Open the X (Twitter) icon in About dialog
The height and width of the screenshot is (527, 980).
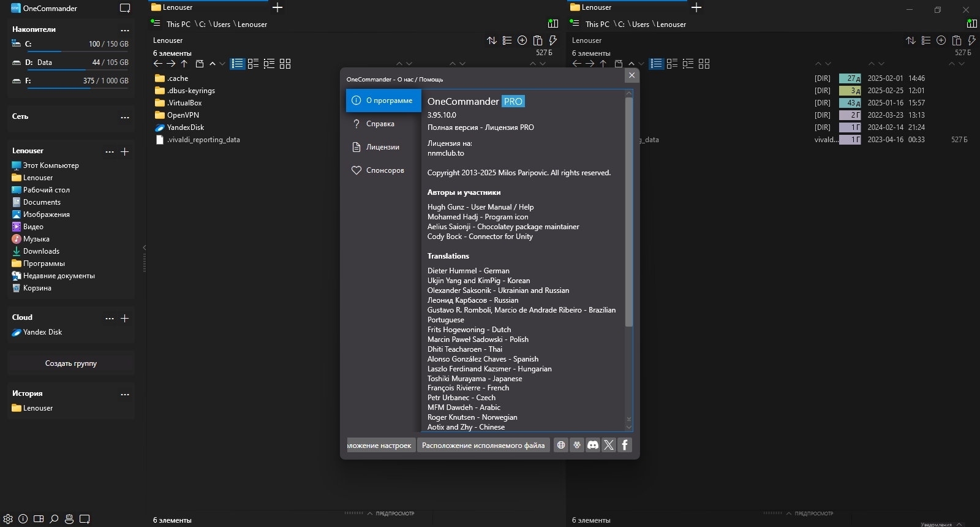pyautogui.click(x=609, y=445)
